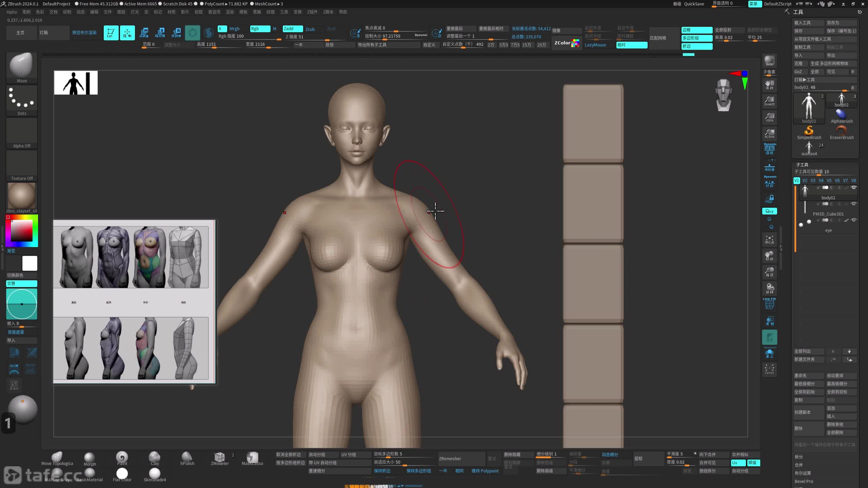
Task: Click the 载入工具 (Load Tool) button
Action: (809, 23)
